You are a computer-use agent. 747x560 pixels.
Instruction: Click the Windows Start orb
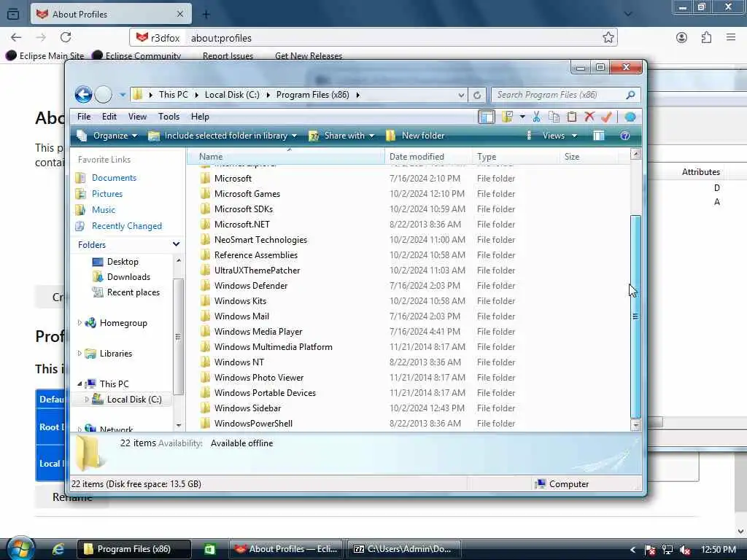(x=20, y=548)
